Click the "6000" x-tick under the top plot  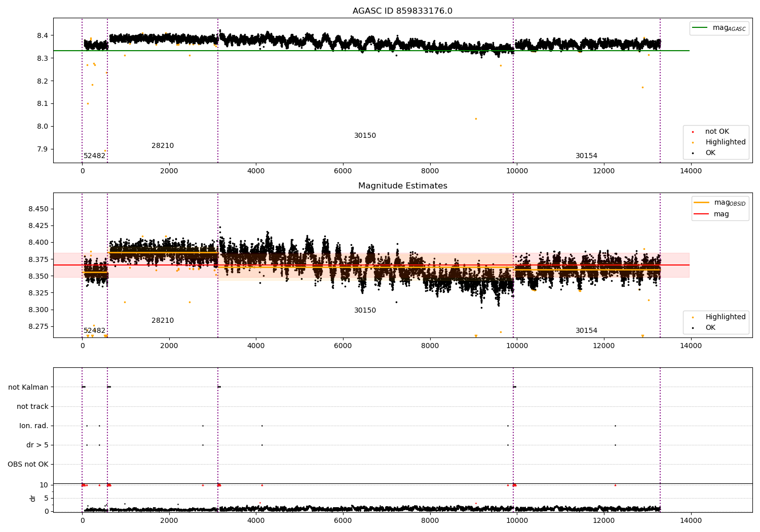(343, 171)
